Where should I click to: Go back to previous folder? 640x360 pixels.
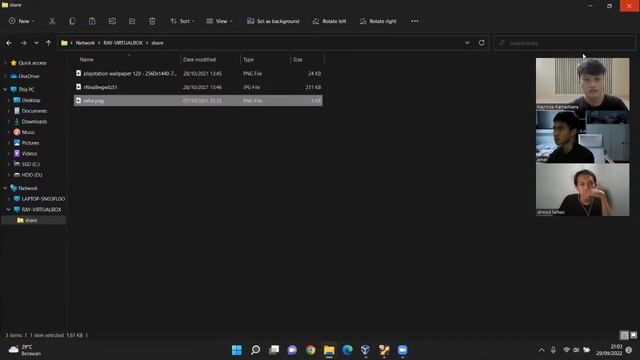tap(9, 43)
